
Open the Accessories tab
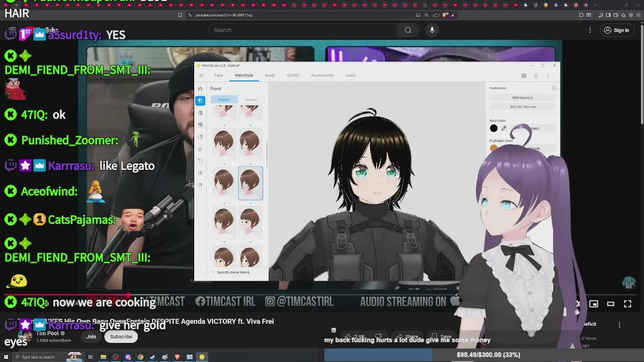coord(323,75)
